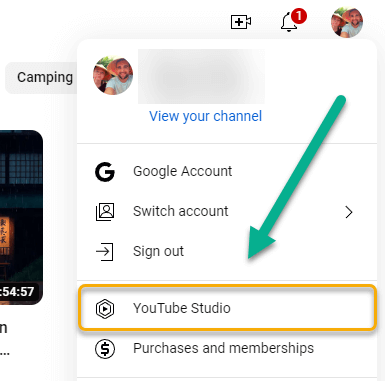Click the dollar sign Purchases icon
385x381 pixels.
(x=105, y=349)
